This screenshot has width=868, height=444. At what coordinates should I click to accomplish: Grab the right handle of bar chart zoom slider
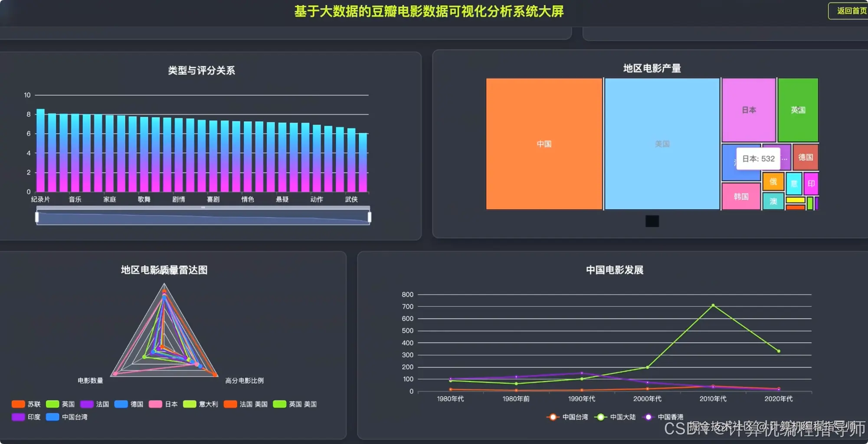click(x=370, y=217)
